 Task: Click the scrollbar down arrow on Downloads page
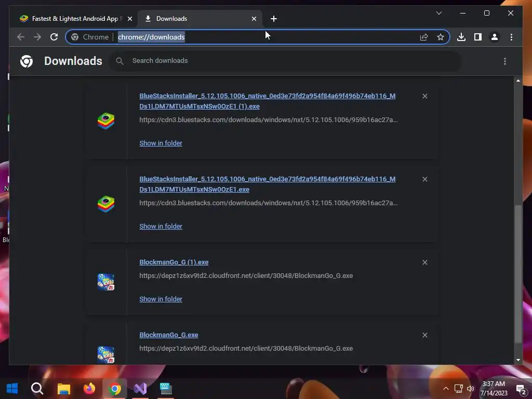pyautogui.click(x=518, y=360)
